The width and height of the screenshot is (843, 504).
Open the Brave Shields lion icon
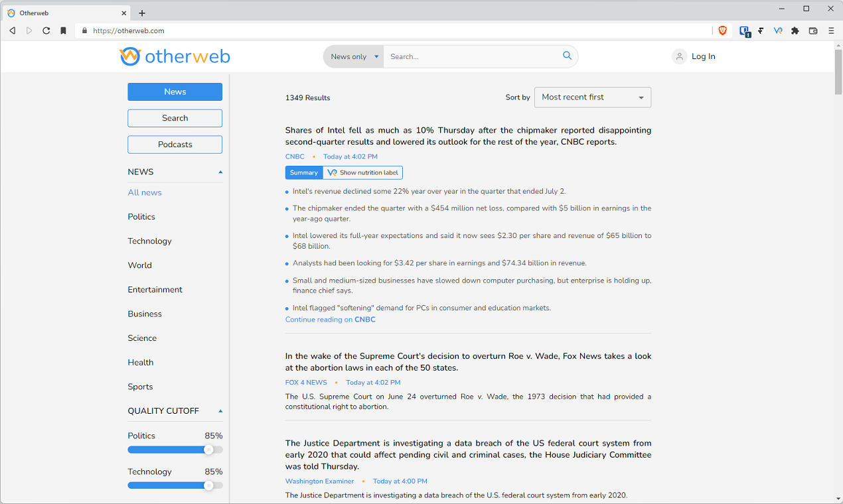click(723, 31)
